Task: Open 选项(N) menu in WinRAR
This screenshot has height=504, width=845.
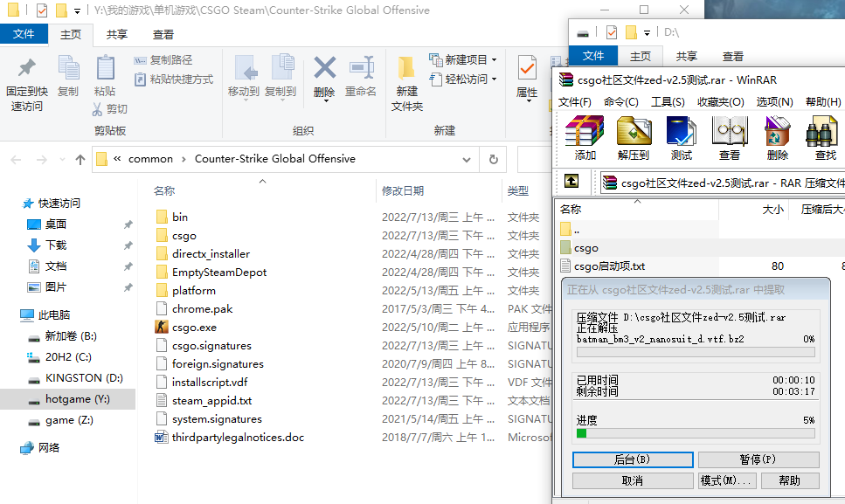Action: 774,102
